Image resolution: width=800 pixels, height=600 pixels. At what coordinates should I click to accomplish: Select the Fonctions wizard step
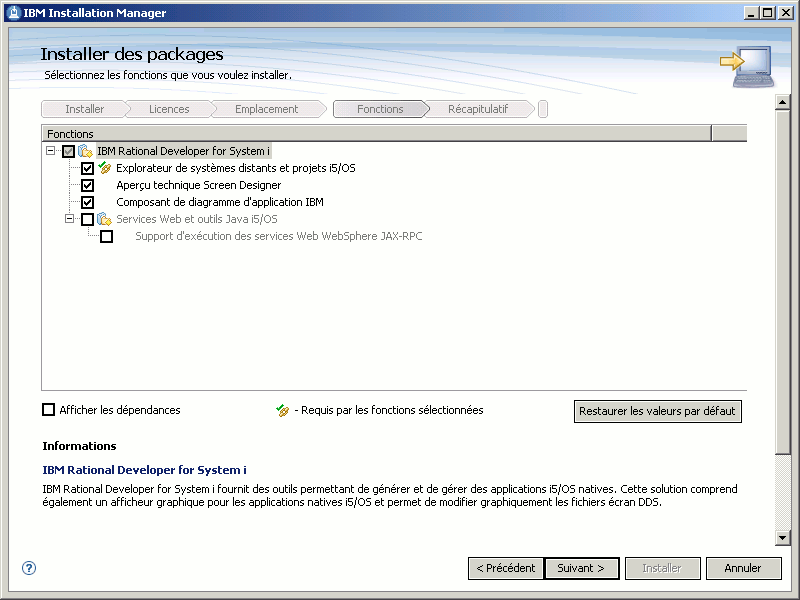coord(380,109)
